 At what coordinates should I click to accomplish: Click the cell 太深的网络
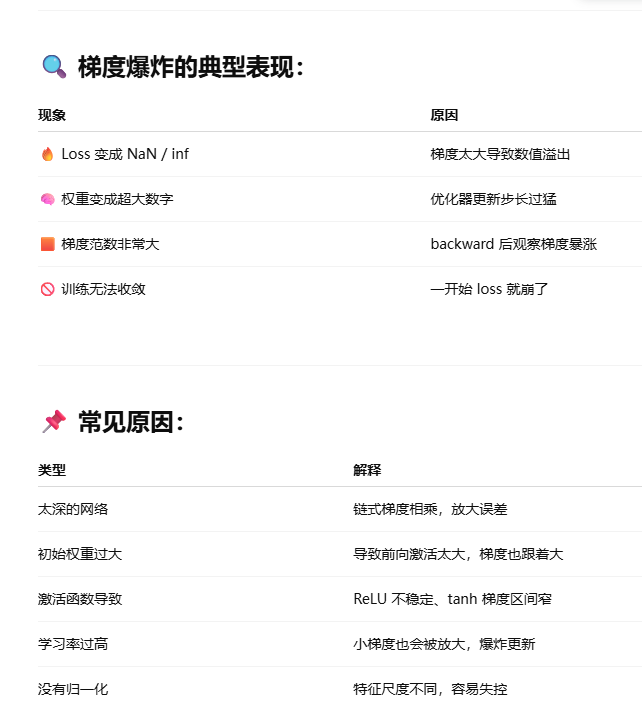tap(73, 509)
